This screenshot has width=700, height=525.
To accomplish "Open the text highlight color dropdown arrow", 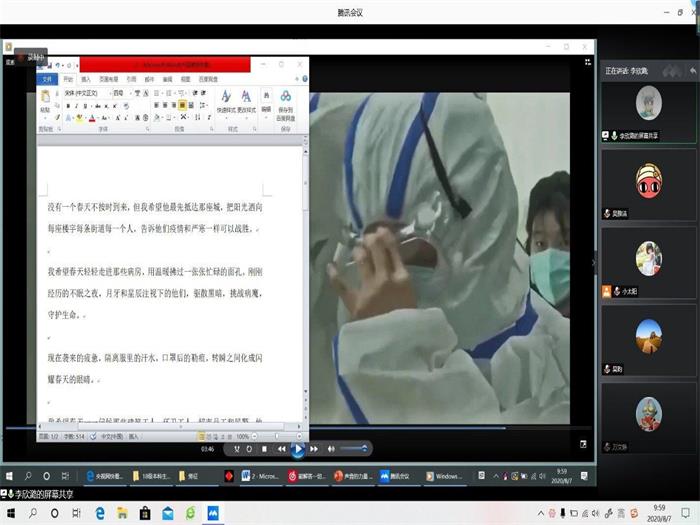I will [85, 118].
